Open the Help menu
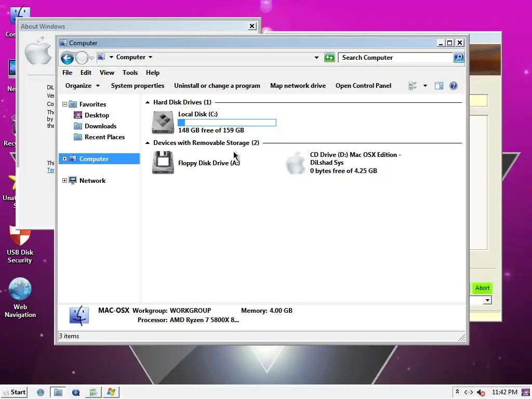 pos(153,73)
